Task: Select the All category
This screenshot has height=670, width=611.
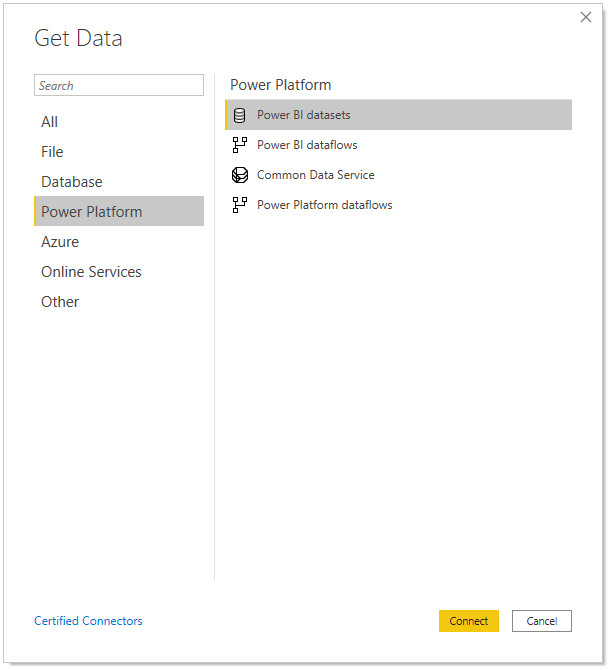Action: 119,122
